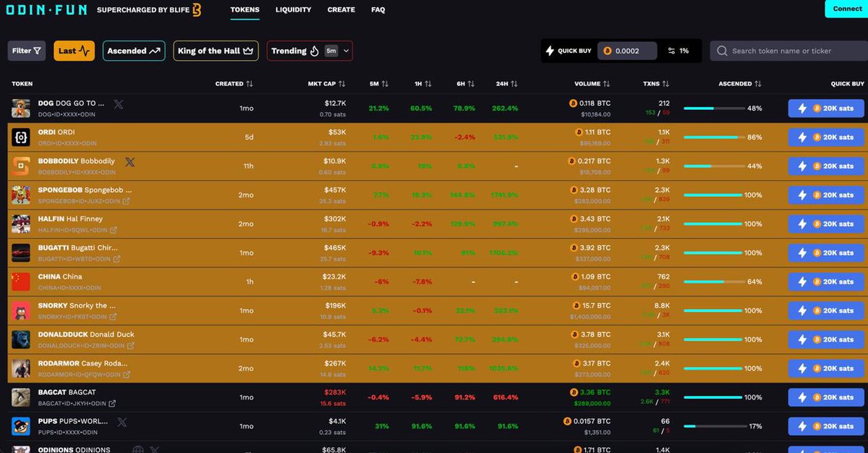Quick buy 20K sats of BAGCAT

pos(825,398)
